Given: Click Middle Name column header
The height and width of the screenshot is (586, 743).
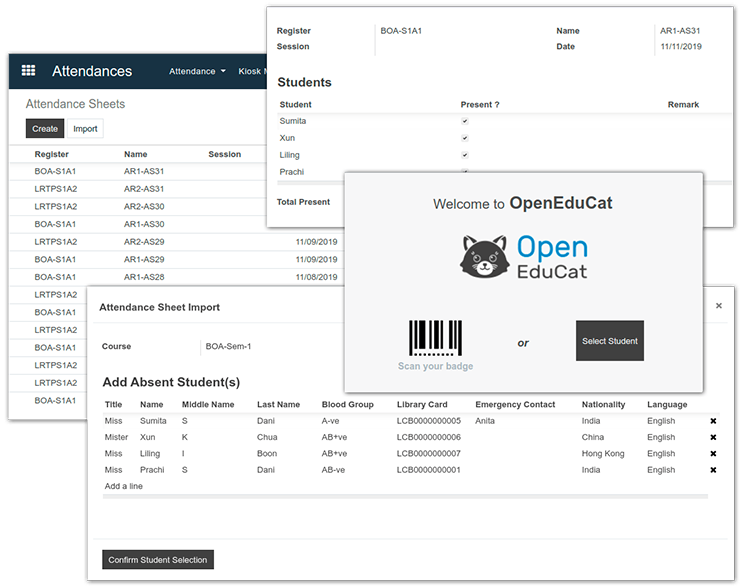Looking at the screenshot, I should [x=208, y=405].
